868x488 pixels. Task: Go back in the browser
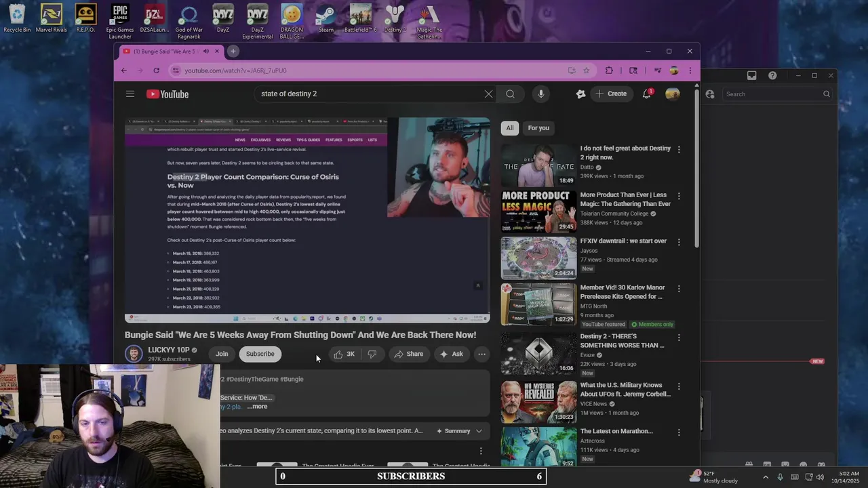coord(123,70)
